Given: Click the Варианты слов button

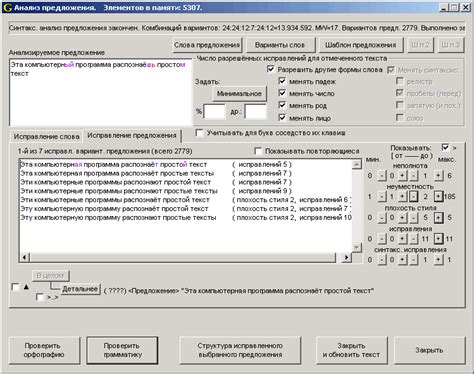Looking at the screenshot, I should tap(280, 45).
